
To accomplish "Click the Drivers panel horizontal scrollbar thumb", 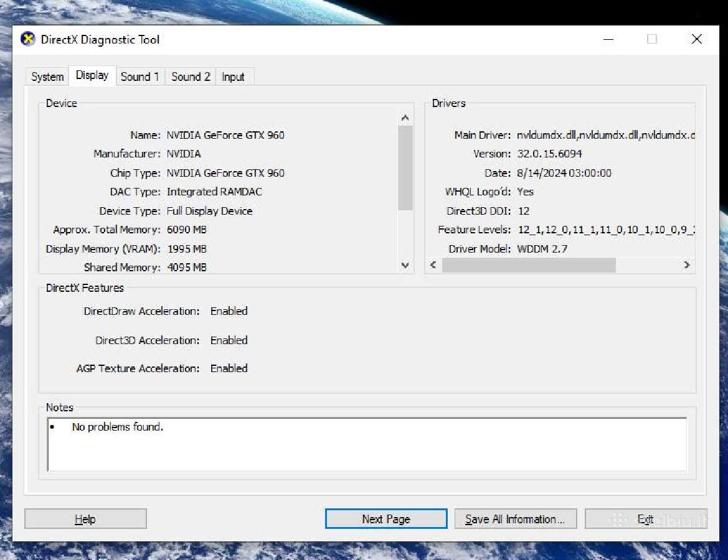I will coord(528,265).
